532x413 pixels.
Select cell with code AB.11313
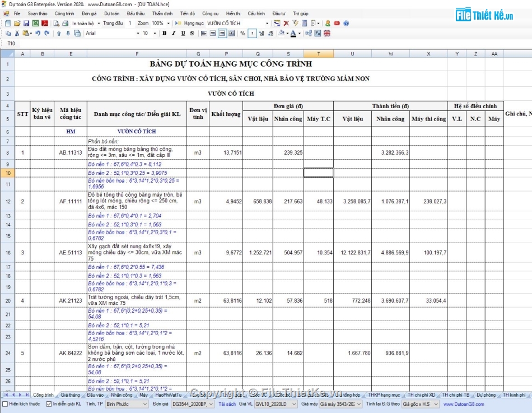coord(70,153)
